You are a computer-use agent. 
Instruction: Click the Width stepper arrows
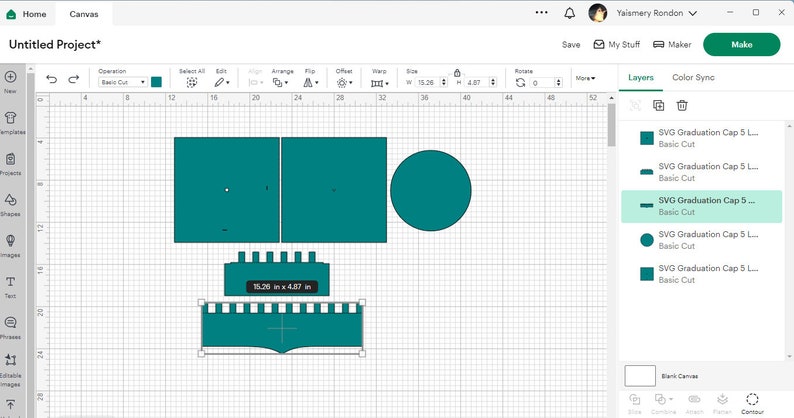(x=444, y=82)
